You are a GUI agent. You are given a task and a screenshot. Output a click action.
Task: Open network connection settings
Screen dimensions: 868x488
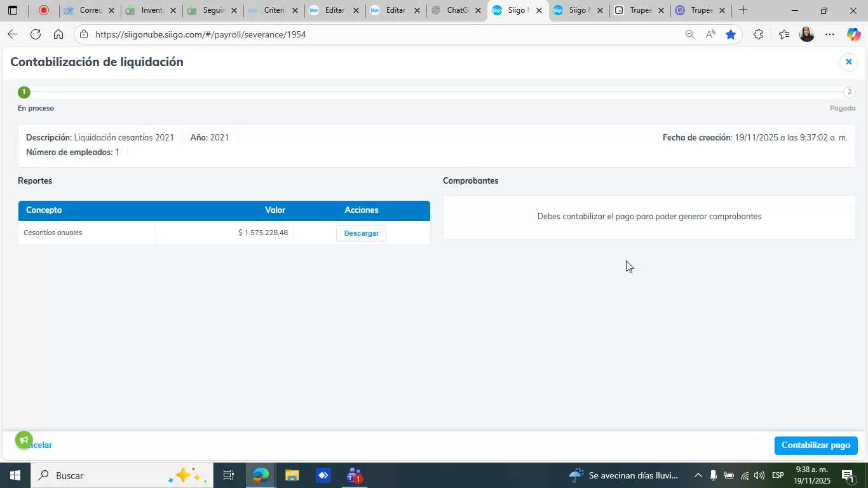tap(744, 475)
